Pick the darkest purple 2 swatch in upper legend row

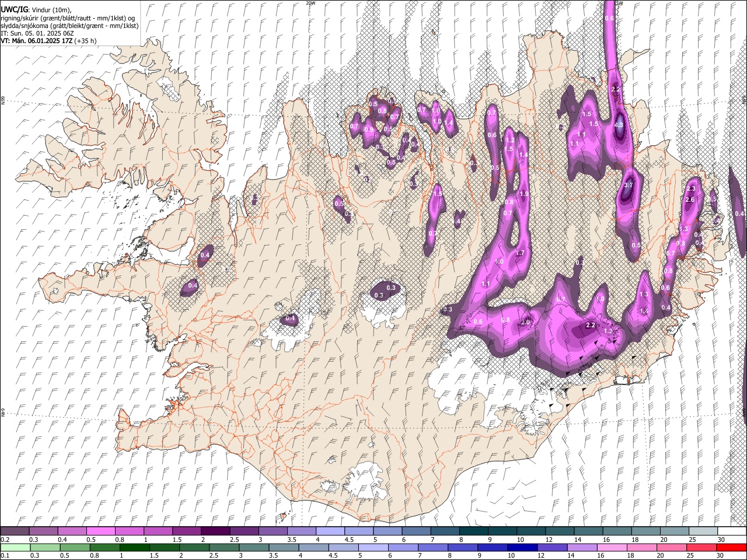215,531
